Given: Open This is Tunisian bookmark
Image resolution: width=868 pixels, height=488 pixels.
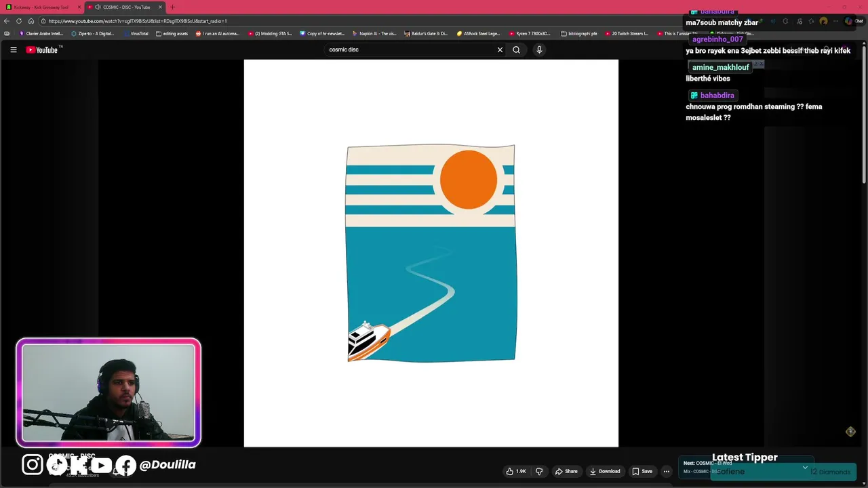Looking at the screenshot, I should [x=677, y=33].
